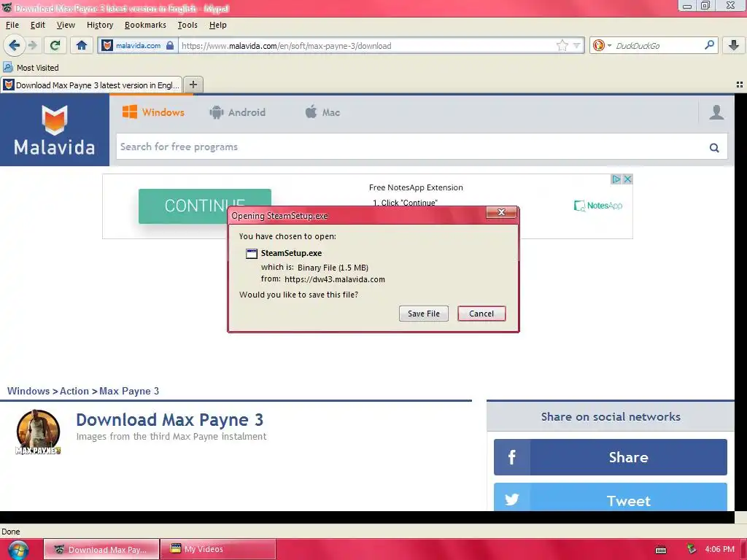Image resolution: width=747 pixels, height=560 pixels.
Task: Open the user account profile icon
Action: [x=716, y=112]
